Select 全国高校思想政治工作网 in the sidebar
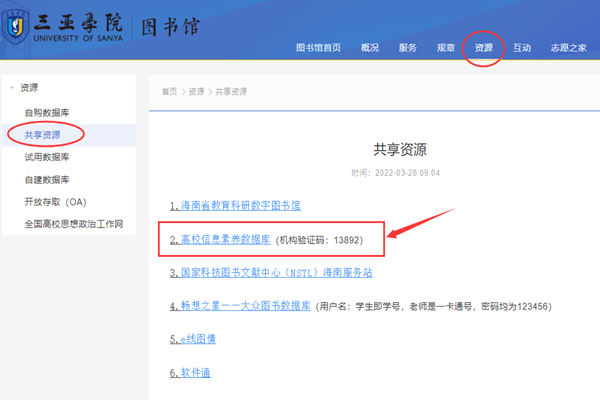 tap(74, 224)
